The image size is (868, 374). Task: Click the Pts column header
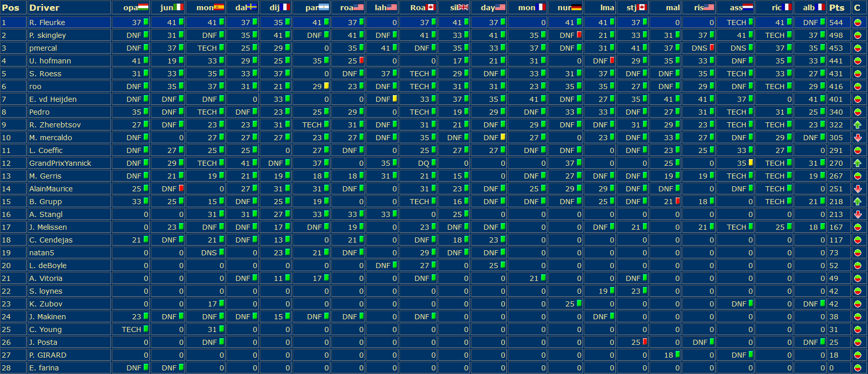coord(837,8)
